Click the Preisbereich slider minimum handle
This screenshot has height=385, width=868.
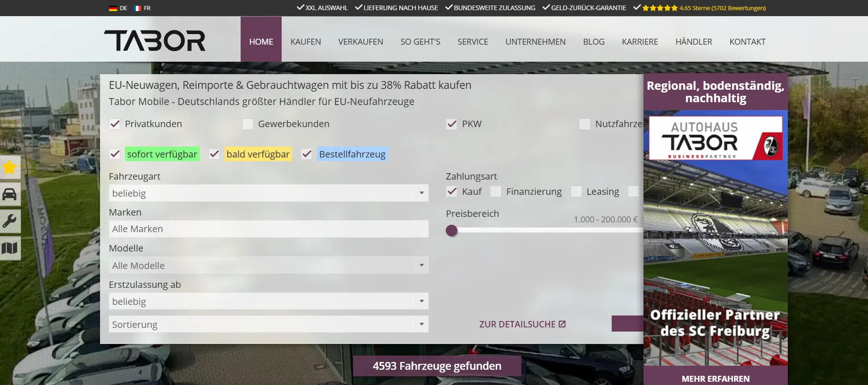(x=452, y=230)
